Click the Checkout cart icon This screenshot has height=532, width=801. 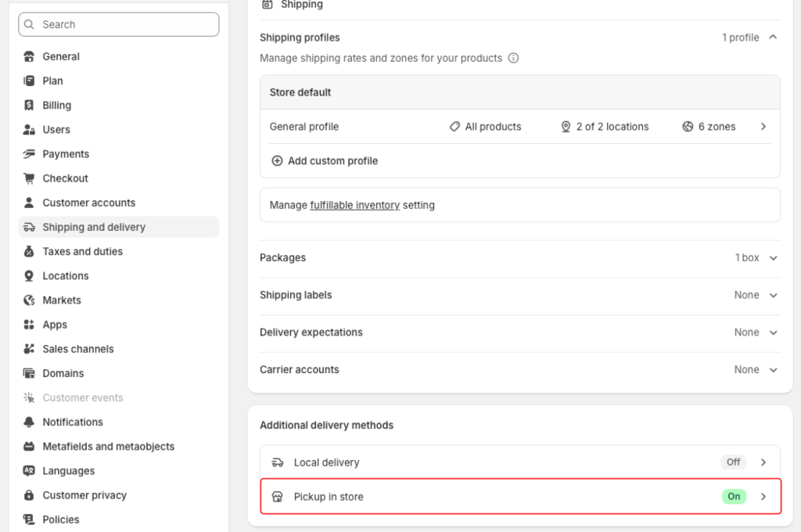(29, 178)
